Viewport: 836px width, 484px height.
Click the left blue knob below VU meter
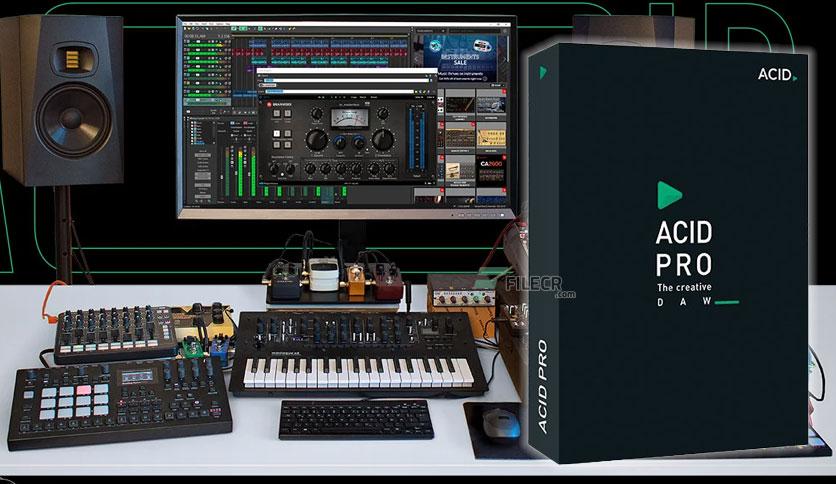tap(339, 142)
